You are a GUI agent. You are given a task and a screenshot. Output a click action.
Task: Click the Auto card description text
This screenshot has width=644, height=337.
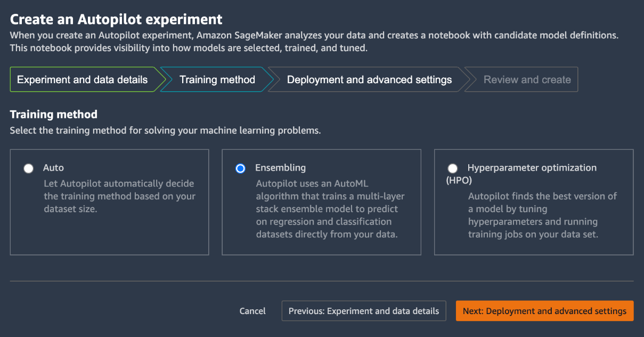coord(119,197)
